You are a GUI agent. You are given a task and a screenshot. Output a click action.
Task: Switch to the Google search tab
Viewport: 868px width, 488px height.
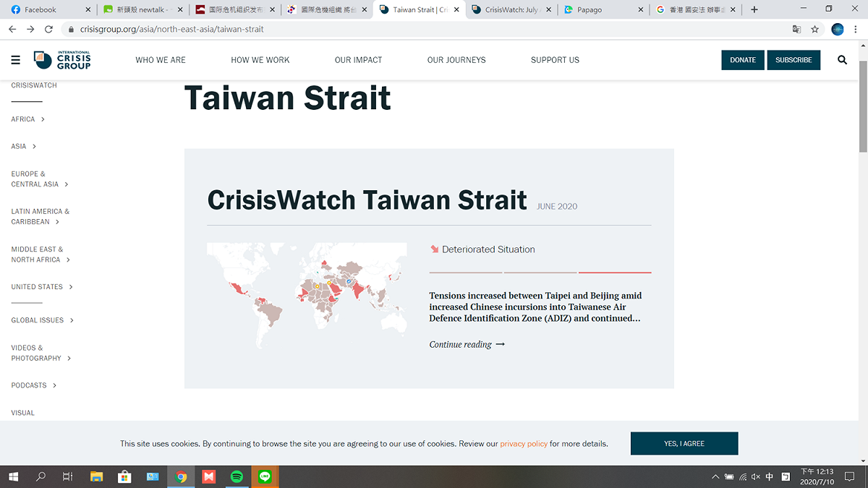coord(697,9)
